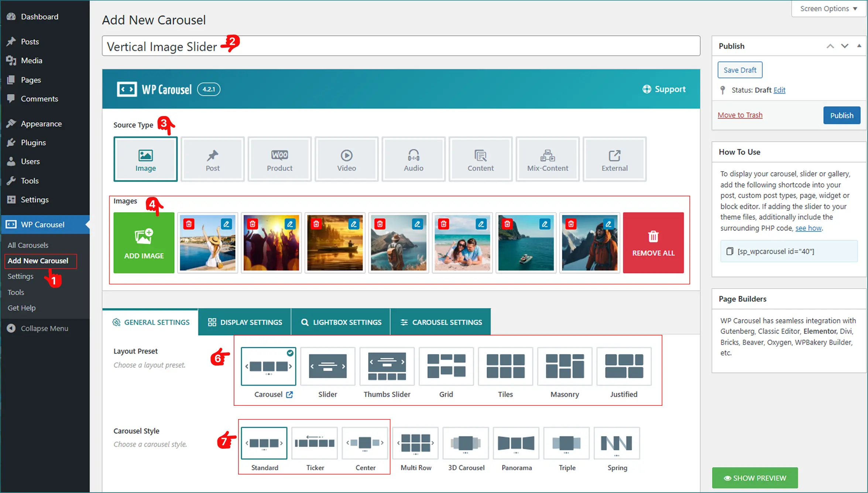Open the Carousel preset external link icon
The height and width of the screenshot is (493, 868).
coord(289,394)
